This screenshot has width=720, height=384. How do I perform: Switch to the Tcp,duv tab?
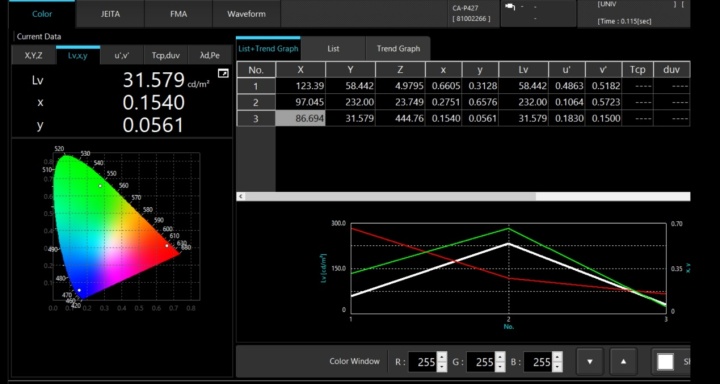(x=166, y=56)
